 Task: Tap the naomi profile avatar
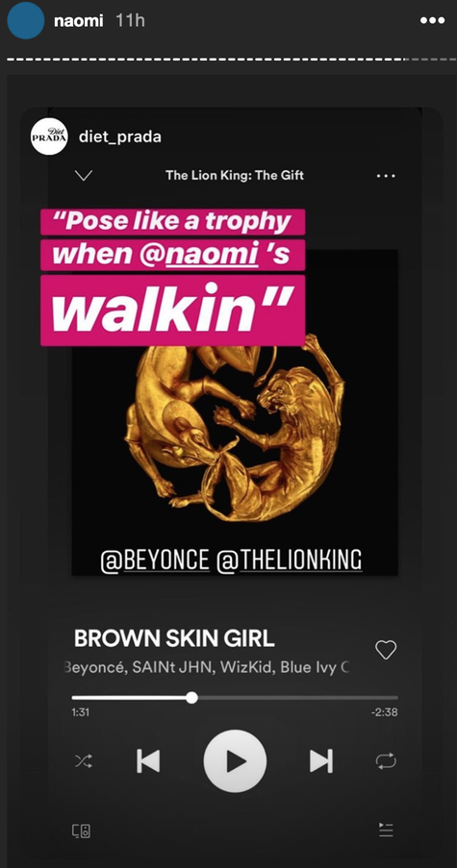click(x=26, y=20)
